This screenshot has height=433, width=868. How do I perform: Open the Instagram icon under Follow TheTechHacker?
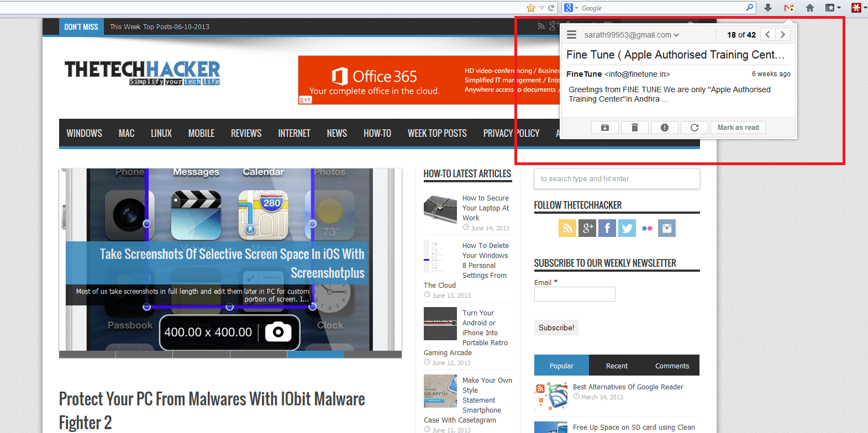667,228
